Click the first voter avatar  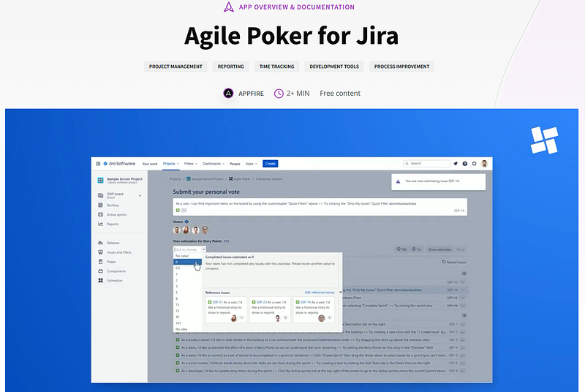tap(177, 230)
